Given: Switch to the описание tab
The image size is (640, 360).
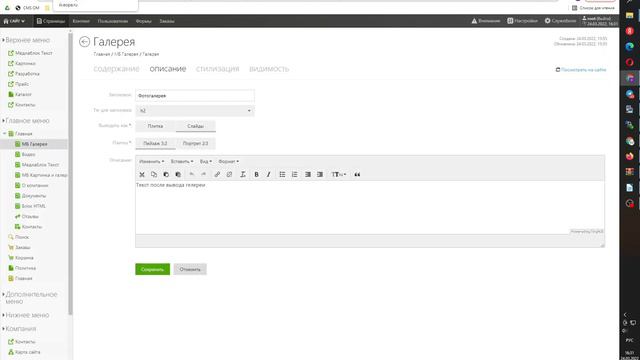Looking at the screenshot, I should [x=168, y=69].
